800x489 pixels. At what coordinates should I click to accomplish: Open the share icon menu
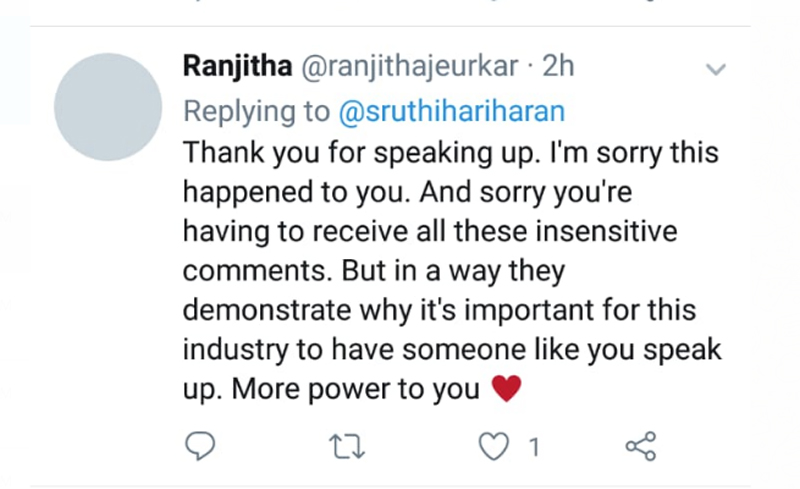click(641, 446)
